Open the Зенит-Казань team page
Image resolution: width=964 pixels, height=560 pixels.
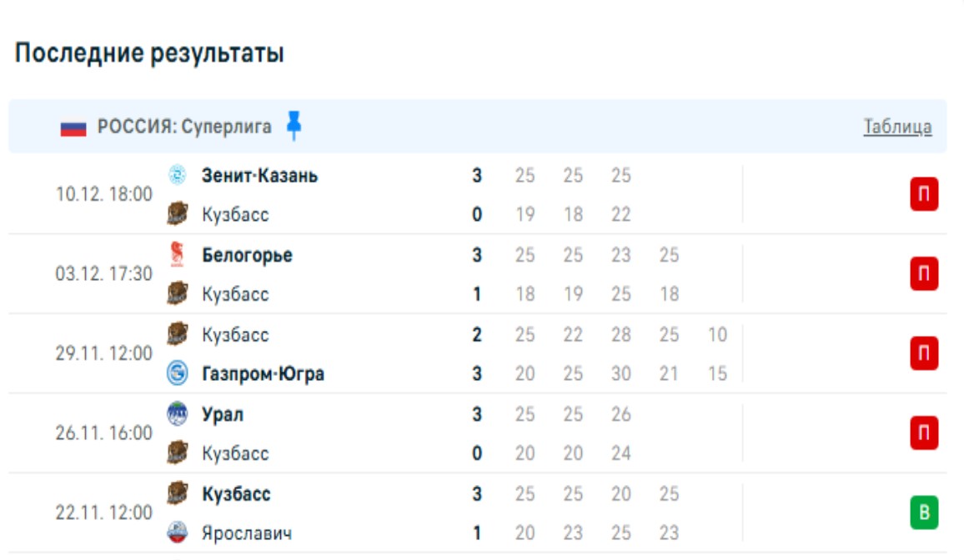[259, 176]
